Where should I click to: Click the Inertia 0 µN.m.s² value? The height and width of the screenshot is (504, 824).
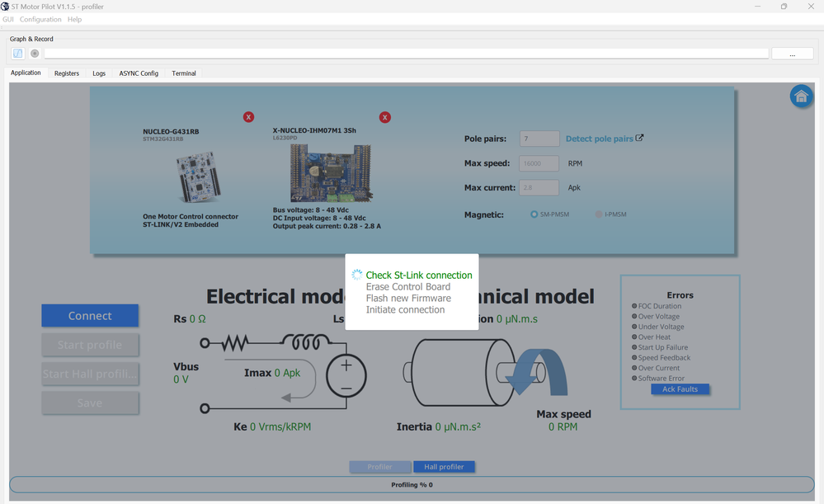point(458,426)
